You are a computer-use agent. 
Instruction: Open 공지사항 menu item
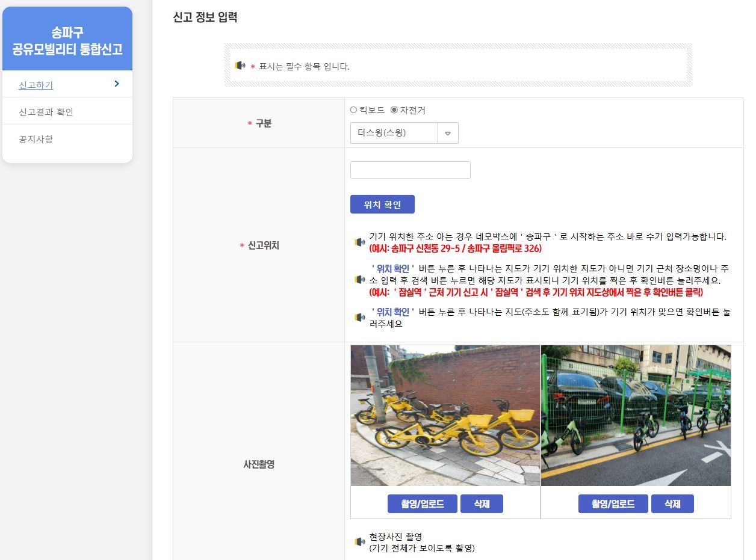click(x=36, y=139)
